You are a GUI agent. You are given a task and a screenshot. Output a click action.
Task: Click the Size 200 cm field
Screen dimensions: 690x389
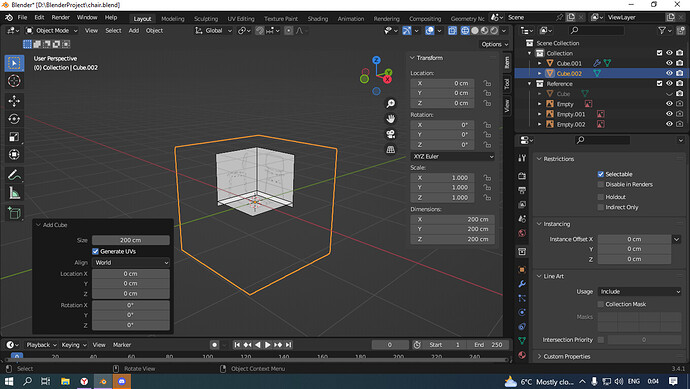coord(131,240)
